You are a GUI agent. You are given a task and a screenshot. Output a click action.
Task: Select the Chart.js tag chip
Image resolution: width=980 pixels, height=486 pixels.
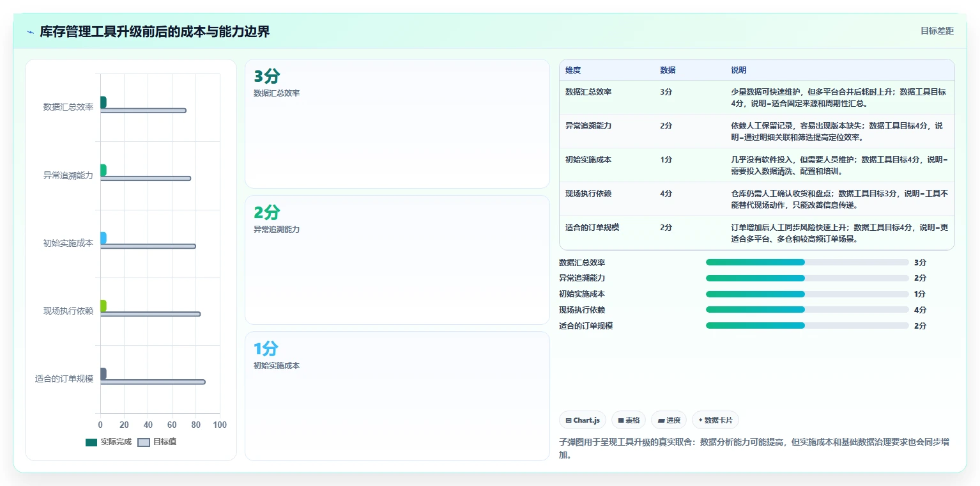583,420
